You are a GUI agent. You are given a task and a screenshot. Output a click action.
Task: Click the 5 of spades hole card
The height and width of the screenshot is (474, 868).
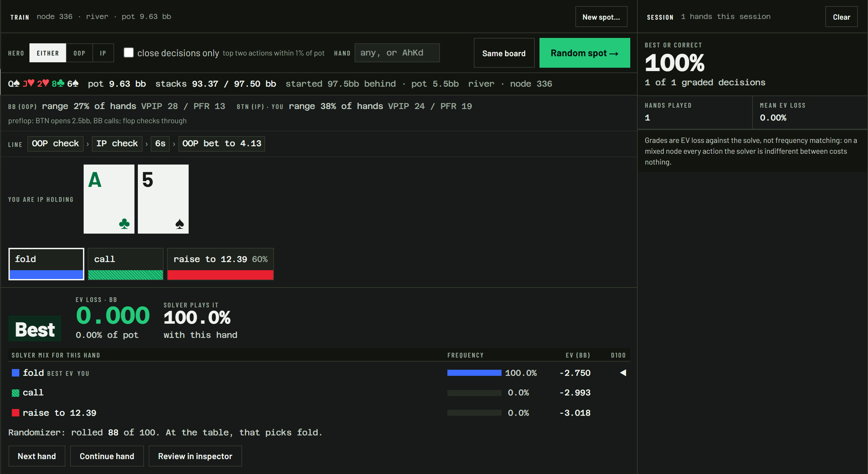(163, 199)
